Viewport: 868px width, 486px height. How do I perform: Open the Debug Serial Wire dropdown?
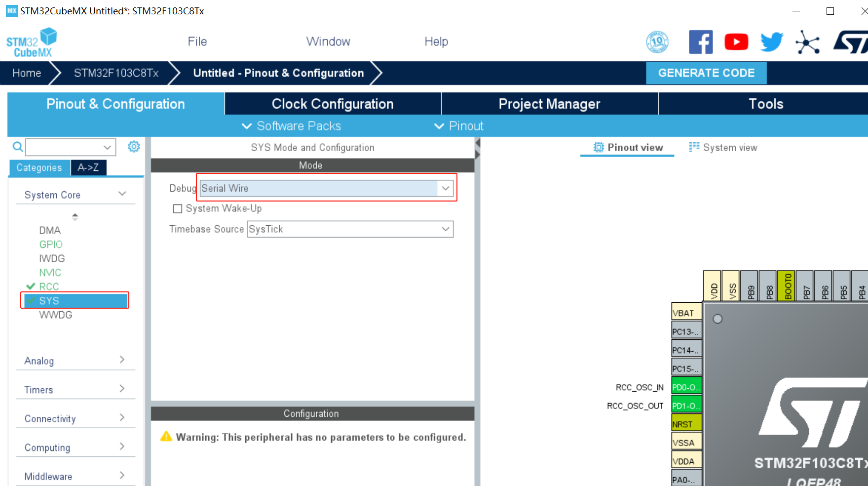pos(326,188)
